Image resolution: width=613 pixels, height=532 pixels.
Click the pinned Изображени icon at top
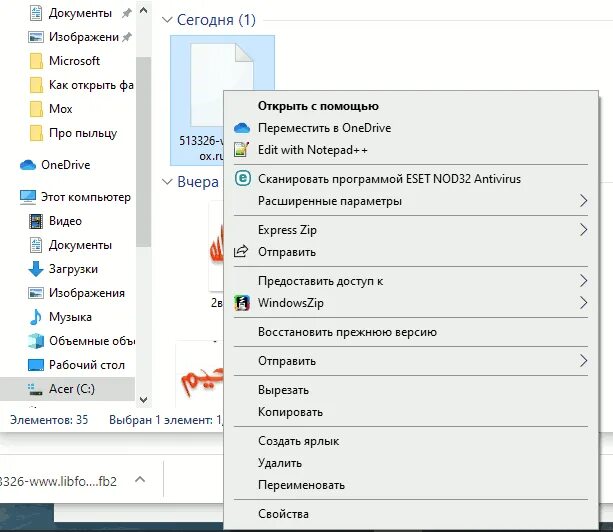click(x=36, y=37)
